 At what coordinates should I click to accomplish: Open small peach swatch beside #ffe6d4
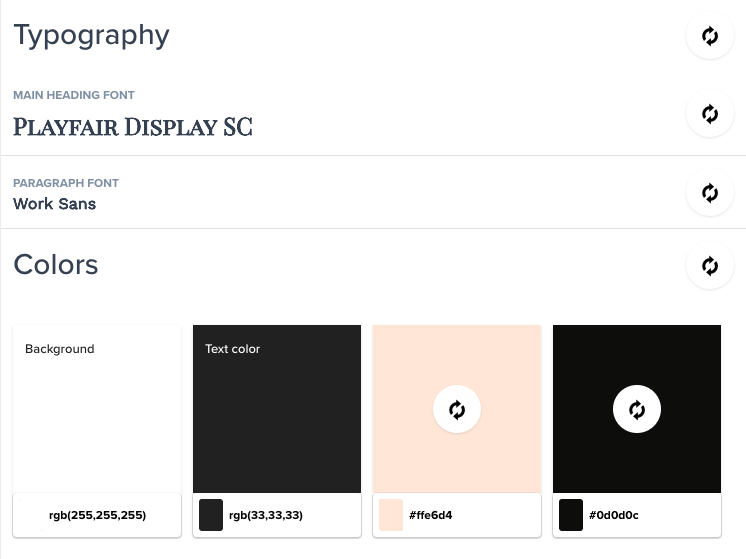(391, 515)
